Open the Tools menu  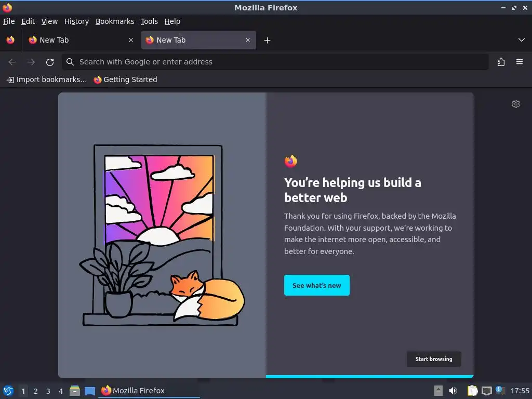[149, 21]
